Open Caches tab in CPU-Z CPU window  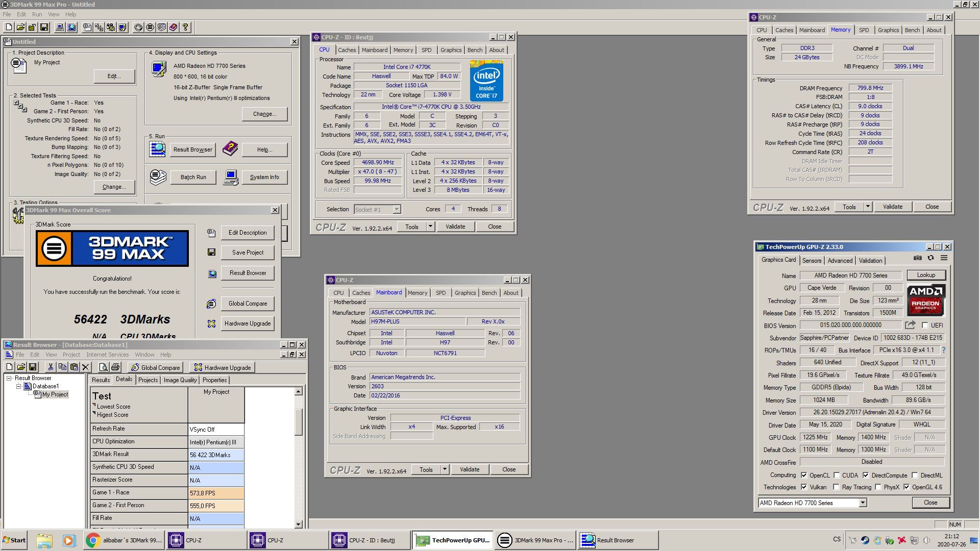(x=347, y=50)
